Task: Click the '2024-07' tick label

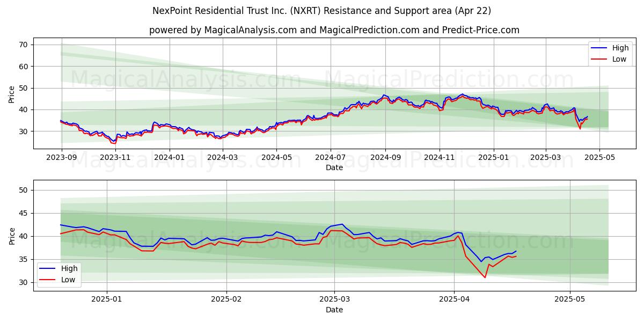Action: click(331, 158)
